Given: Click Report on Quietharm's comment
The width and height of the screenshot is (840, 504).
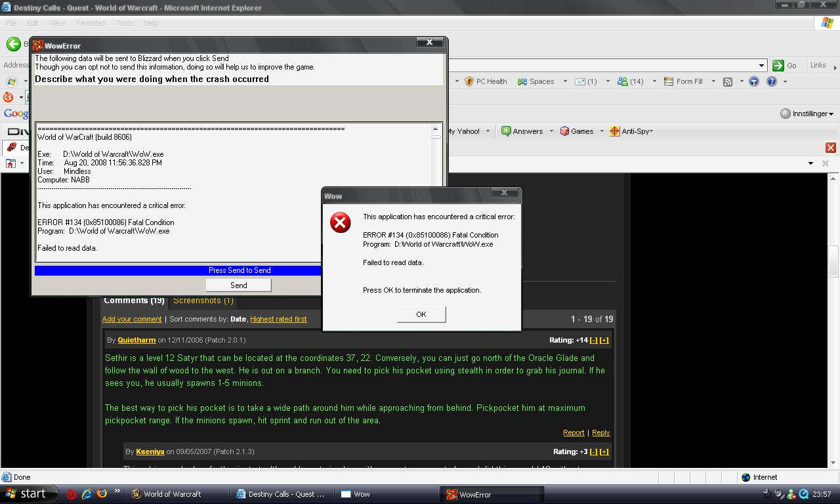Looking at the screenshot, I should point(574,432).
